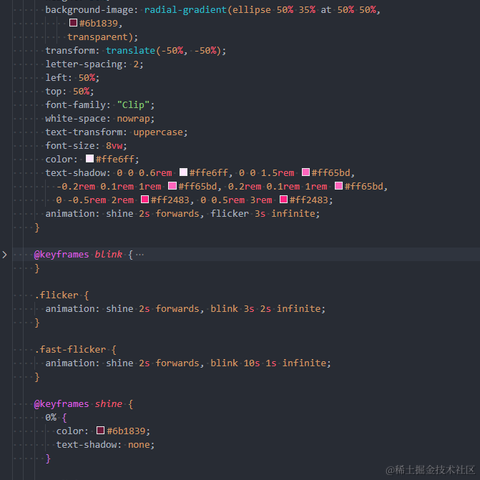Image resolution: width=480 pixels, height=480 pixels.
Task: Place cursor on the .flicker selector
Action: point(56,295)
